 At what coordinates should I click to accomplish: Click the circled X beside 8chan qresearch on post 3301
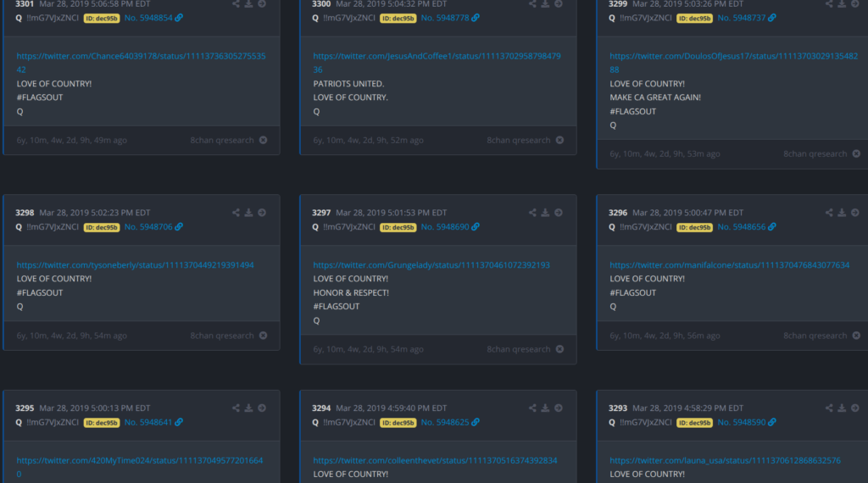[x=263, y=140]
